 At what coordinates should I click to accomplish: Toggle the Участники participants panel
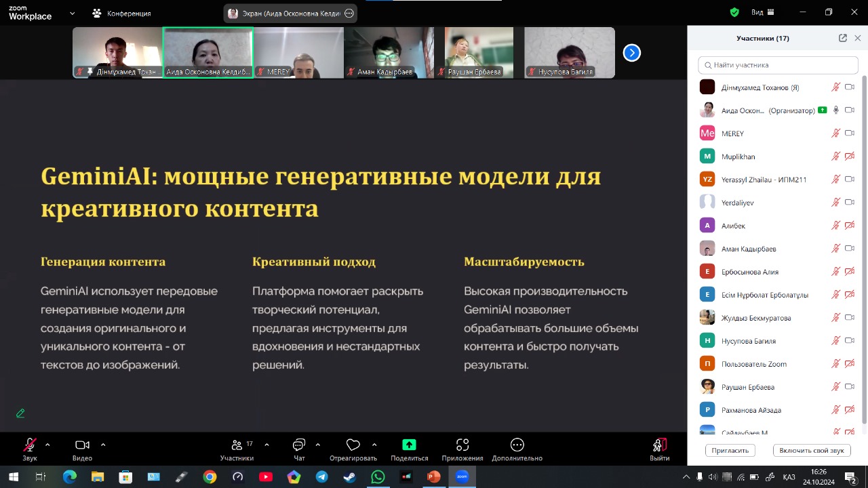coord(237,445)
